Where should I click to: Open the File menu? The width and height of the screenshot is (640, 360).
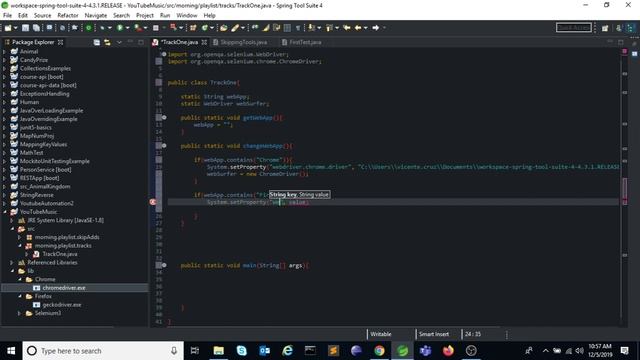click(7, 16)
